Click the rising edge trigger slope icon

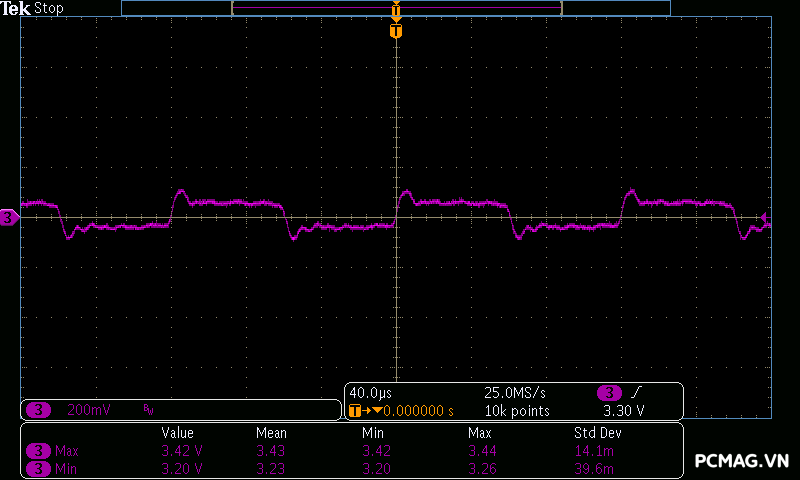click(x=637, y=392)
